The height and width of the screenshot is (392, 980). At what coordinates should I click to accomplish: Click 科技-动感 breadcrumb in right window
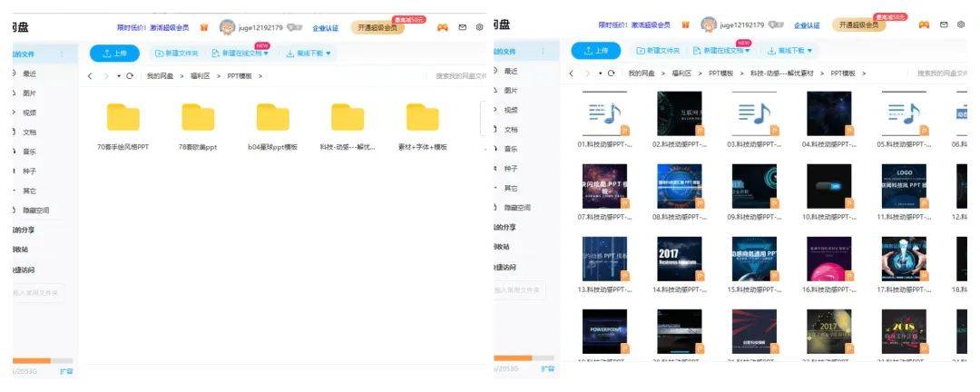click(781, 73)
